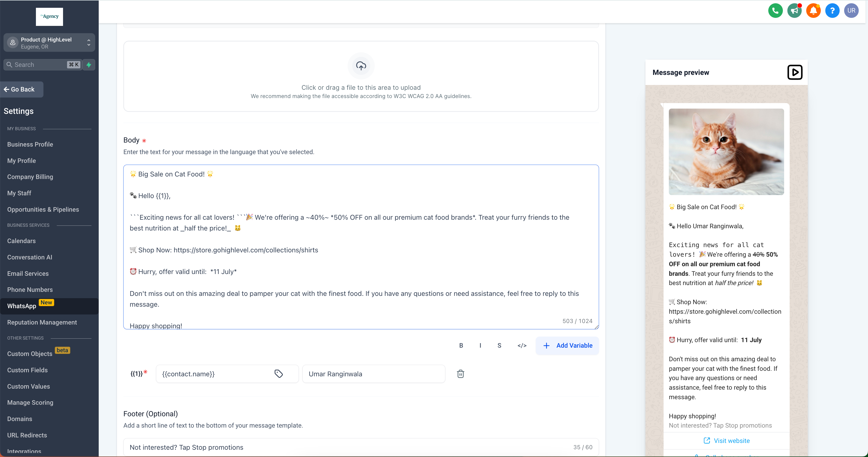The image size is (868, 457).
Task: Play the message preview
Action: coord(795,72)
